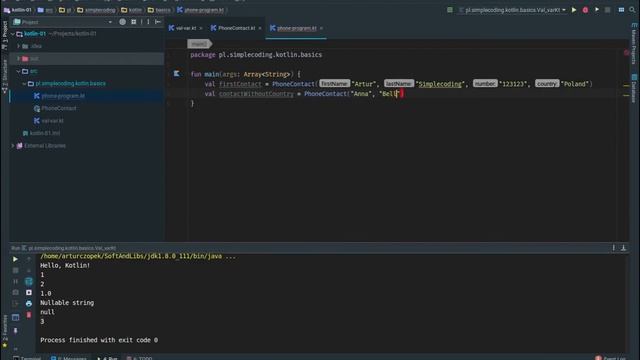Image resolution: width=640 pixels, height=360 pixels.
Task: Click basics breadcrumb in navigation bar
Action: point(159,10)
